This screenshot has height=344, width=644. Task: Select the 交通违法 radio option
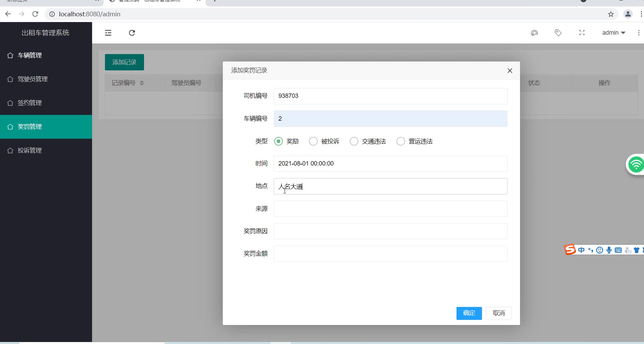tap(354, 141)
